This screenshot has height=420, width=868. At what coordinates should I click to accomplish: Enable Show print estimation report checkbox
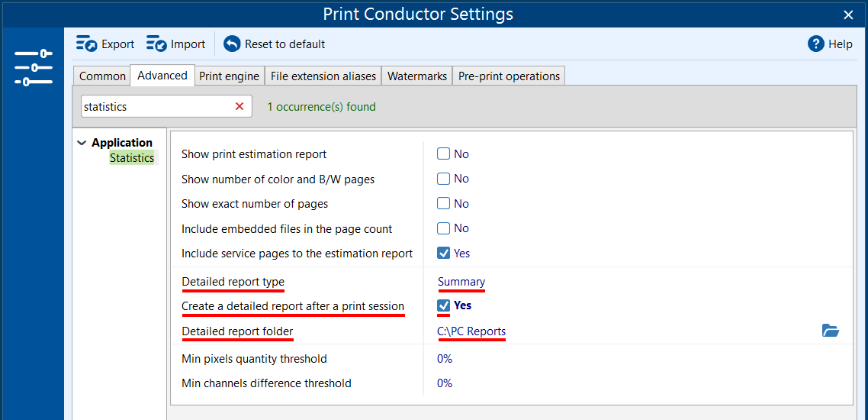tap(443, 154)
